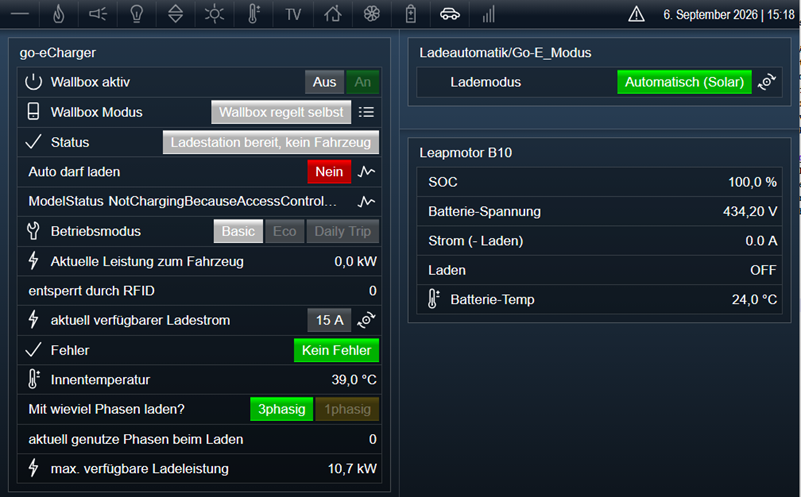This screenshot has width=801, height=497.
Task: Switch Wallbox aktiv to An
Action: pyautogui.click(x=363, y=82)
